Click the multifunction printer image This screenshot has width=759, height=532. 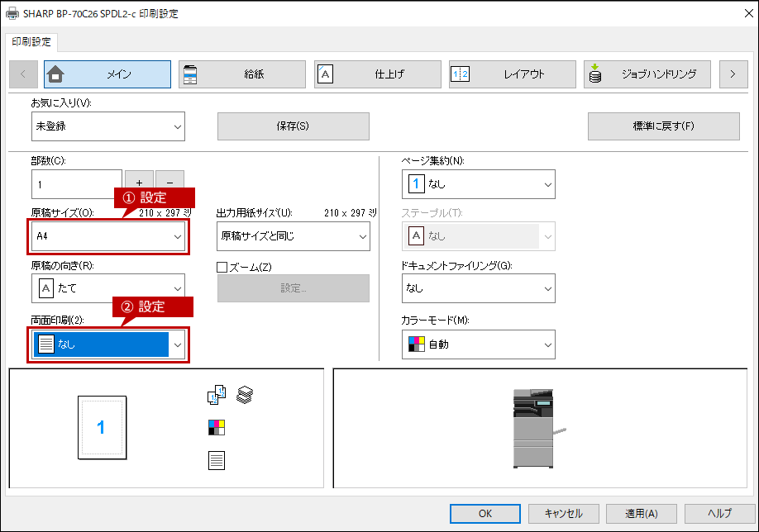coord(537,429)
